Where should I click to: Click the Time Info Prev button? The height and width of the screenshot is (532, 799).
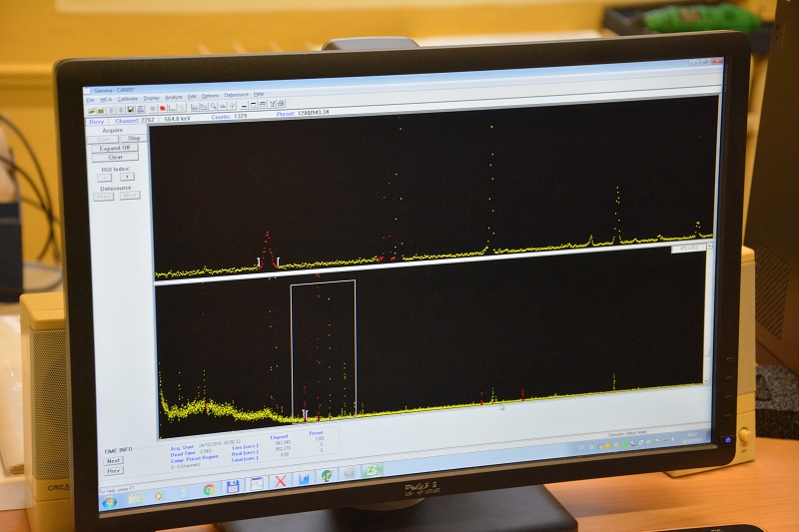click(x=114, y=471)
